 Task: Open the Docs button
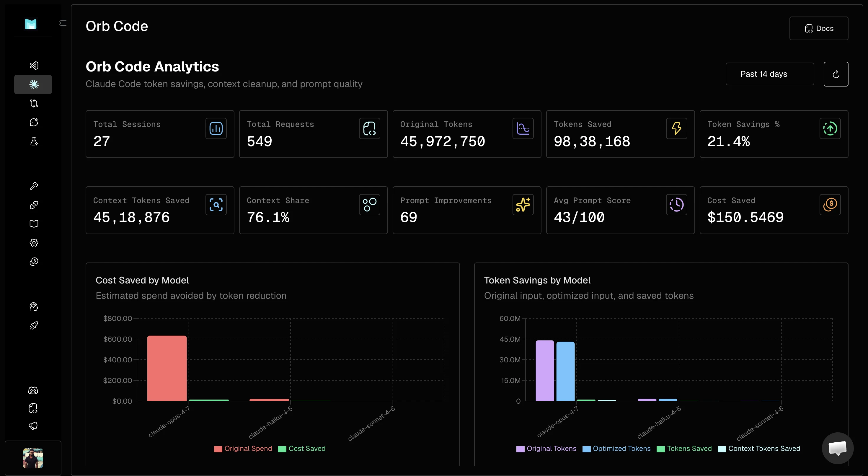pos(818,28)
